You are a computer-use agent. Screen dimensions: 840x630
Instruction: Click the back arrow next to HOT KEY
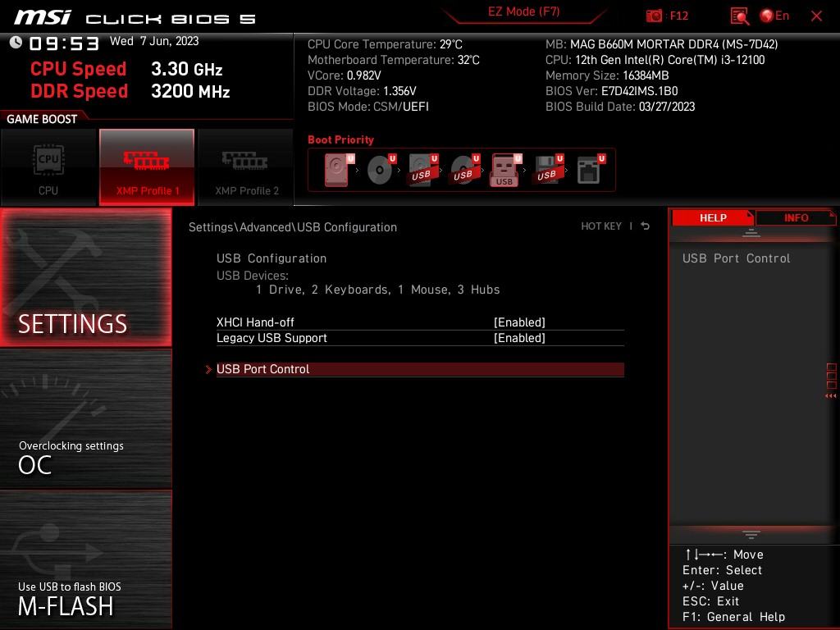point(646,226)
